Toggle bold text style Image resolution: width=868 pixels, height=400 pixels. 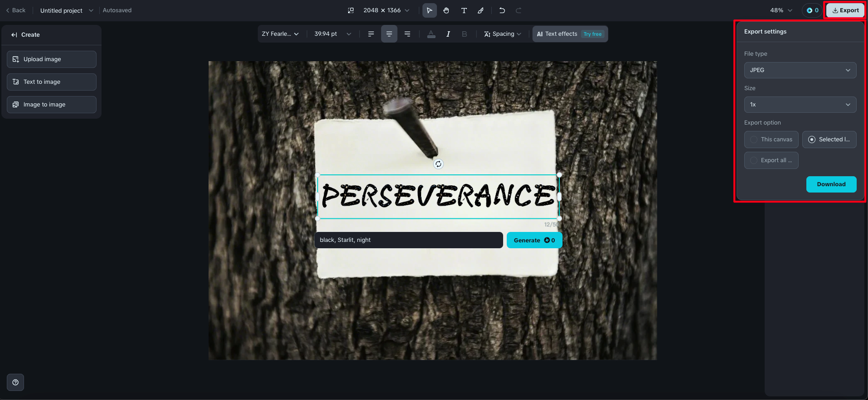tap(465, 34)
